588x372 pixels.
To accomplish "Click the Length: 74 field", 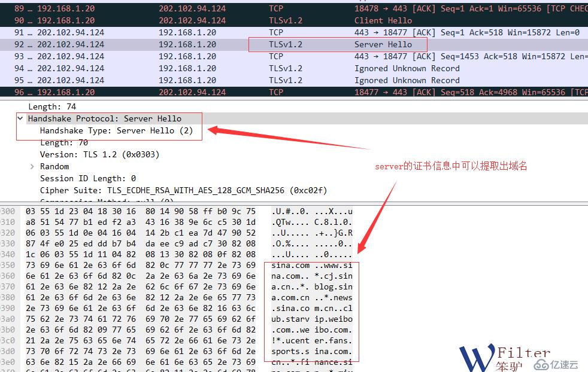I will pos(52,107).
